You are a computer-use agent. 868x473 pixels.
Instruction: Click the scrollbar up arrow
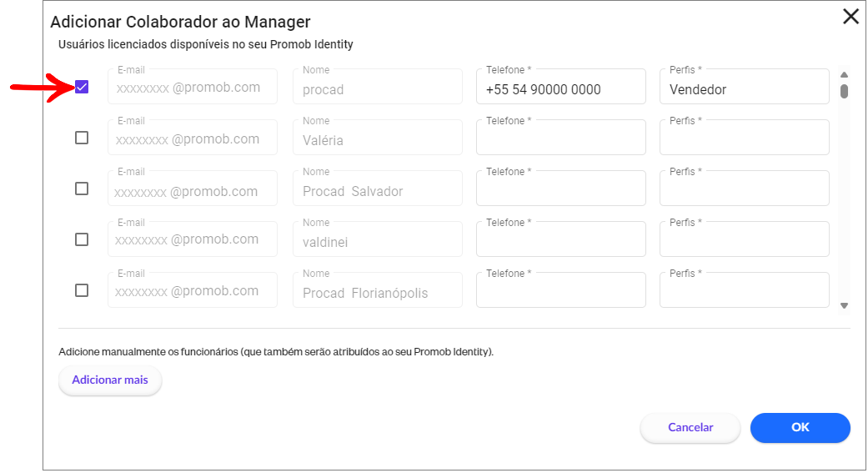(844, 75)
